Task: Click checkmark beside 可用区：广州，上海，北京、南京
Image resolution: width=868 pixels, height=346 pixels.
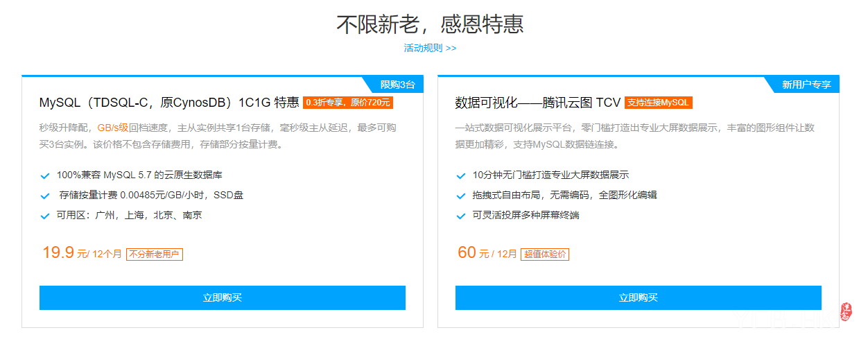Action: [x=45, y=216]
